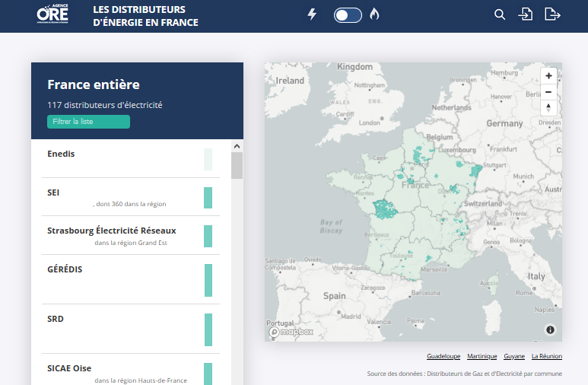
Task: Click the export (arrow out of page) icon
Action: [552, 14]
